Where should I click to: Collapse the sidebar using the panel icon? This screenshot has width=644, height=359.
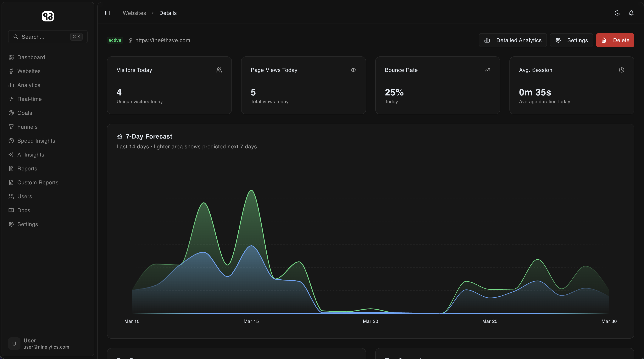click(x=108, y=13)
